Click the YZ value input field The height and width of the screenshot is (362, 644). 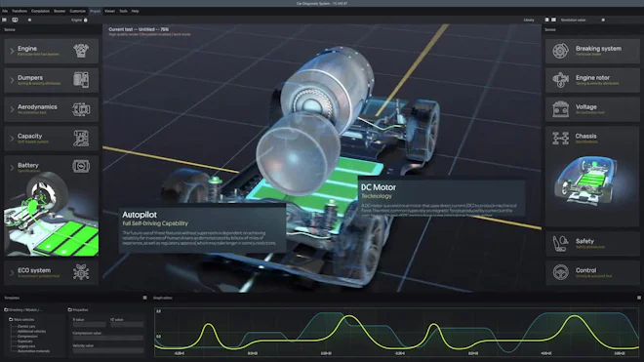(127, 325)
